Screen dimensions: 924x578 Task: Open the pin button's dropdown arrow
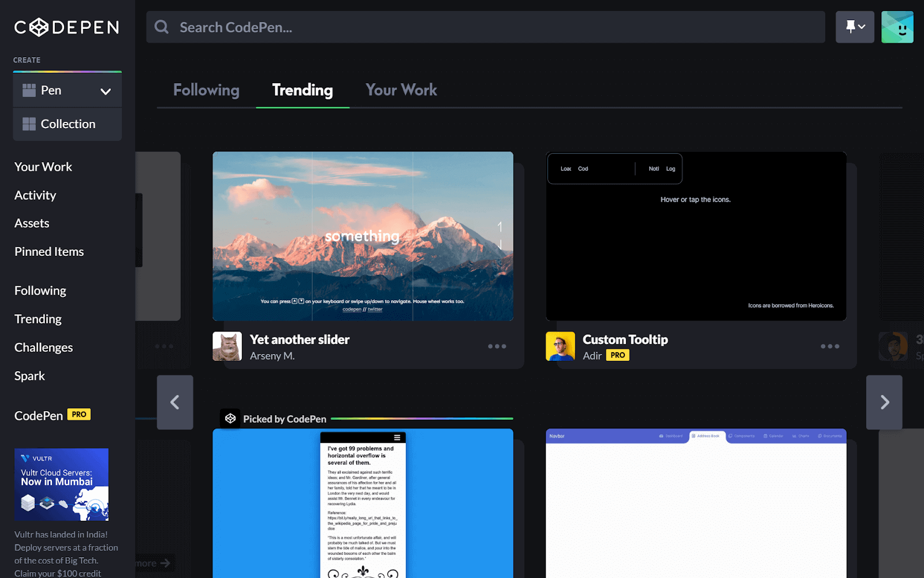(x=862, y=27)
